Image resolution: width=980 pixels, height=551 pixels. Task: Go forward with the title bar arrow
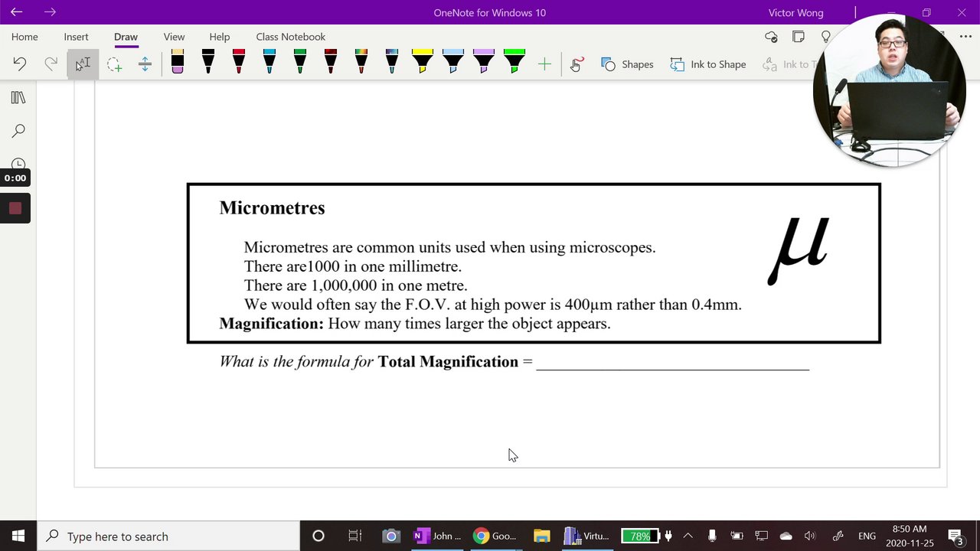tap(50, 12)
